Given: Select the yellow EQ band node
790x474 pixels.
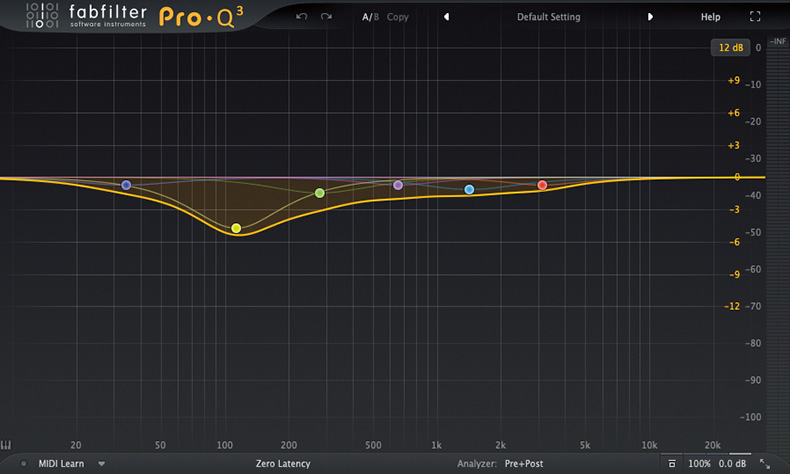Looking at the screenshot, I should pos(236,228).
